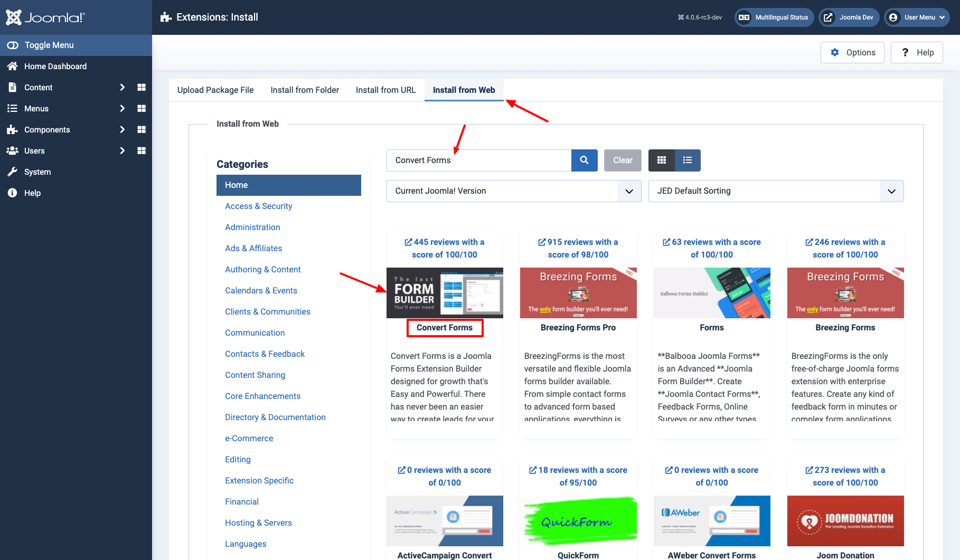Open 18 reviews link for QuickForm

pyautogui.click(x=578, y=477)
